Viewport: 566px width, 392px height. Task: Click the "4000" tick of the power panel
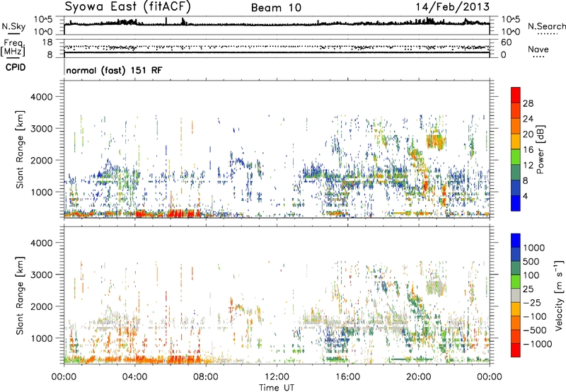click(x=42, y=97)
